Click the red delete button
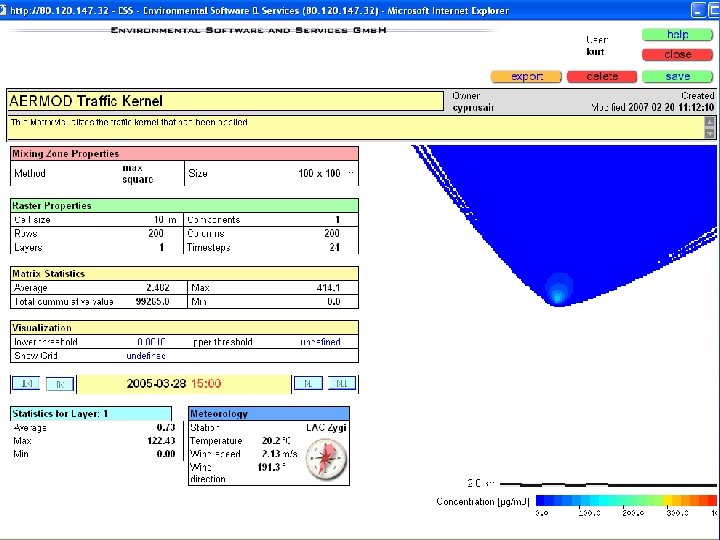The height and width of the screenshot is (540, 720). pyautogui.click(x=602, y=77)
